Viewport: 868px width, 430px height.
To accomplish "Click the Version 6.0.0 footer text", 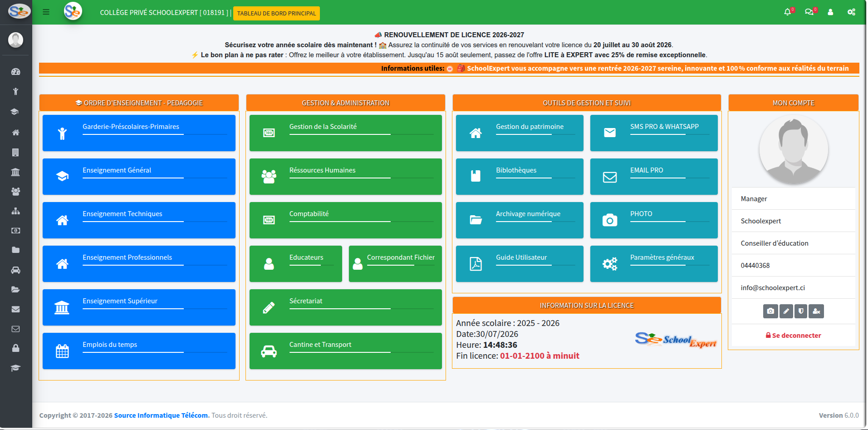I will (x=839, y=415).
